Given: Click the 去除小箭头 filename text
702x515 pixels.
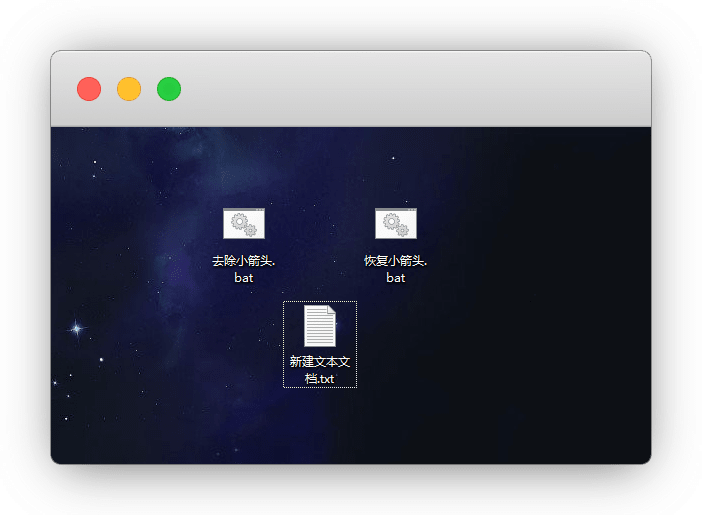Looking at the screenshot, I should coord(243,261).
